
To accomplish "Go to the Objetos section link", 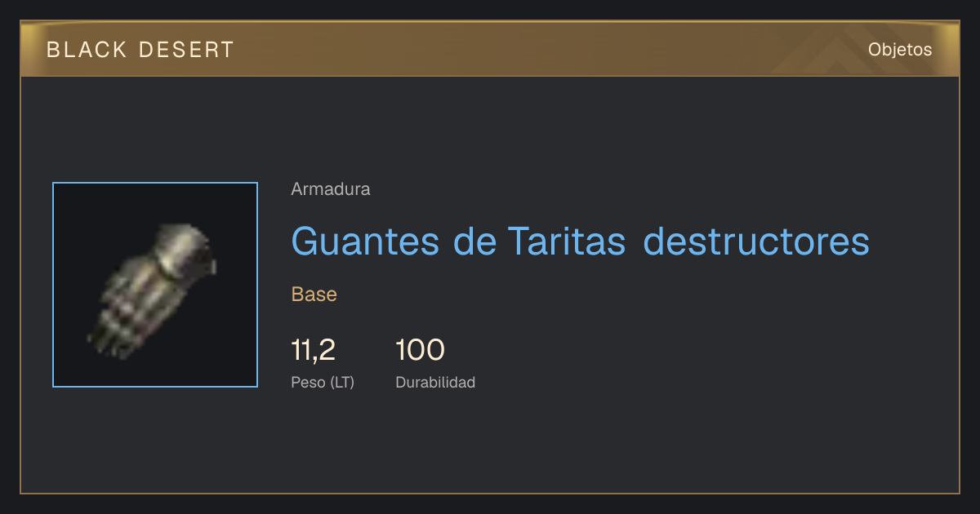I will click(900, 50).
